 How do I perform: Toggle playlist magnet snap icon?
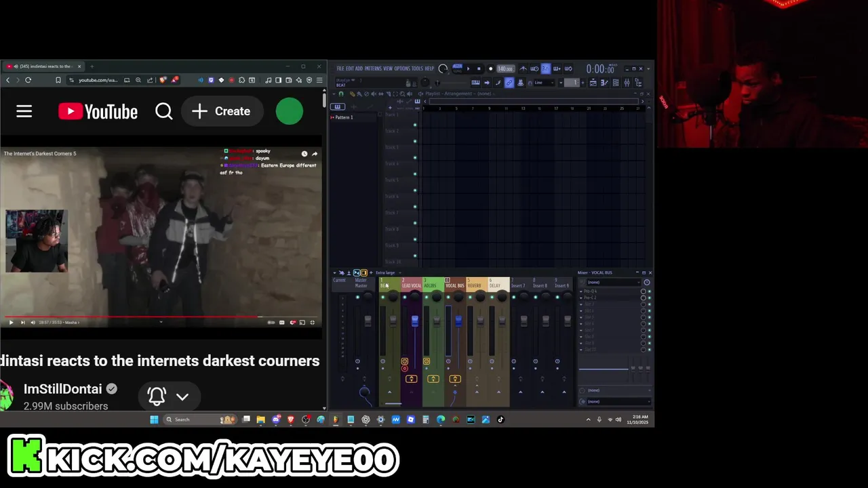pos(341,94)
